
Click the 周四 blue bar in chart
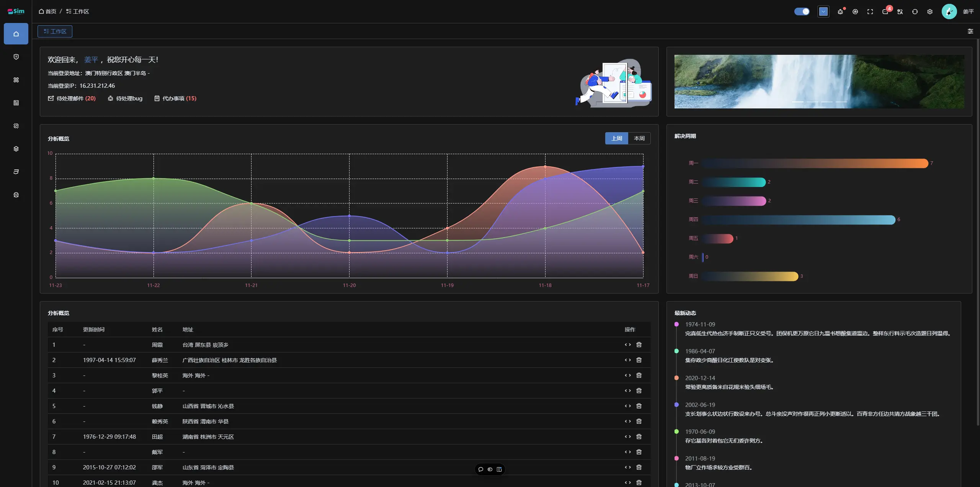click(x=799, y=220)
